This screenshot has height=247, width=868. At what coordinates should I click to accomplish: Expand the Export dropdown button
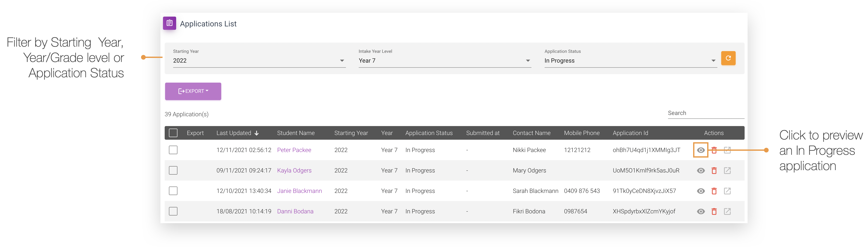(193, 91)
